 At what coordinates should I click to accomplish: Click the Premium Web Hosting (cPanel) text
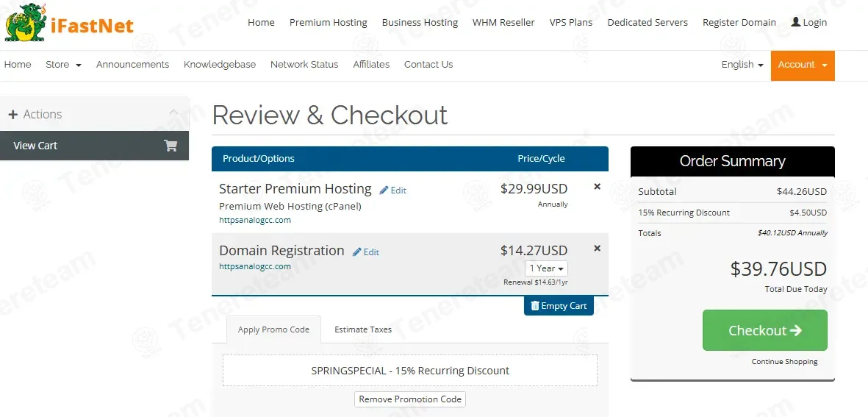290,206
